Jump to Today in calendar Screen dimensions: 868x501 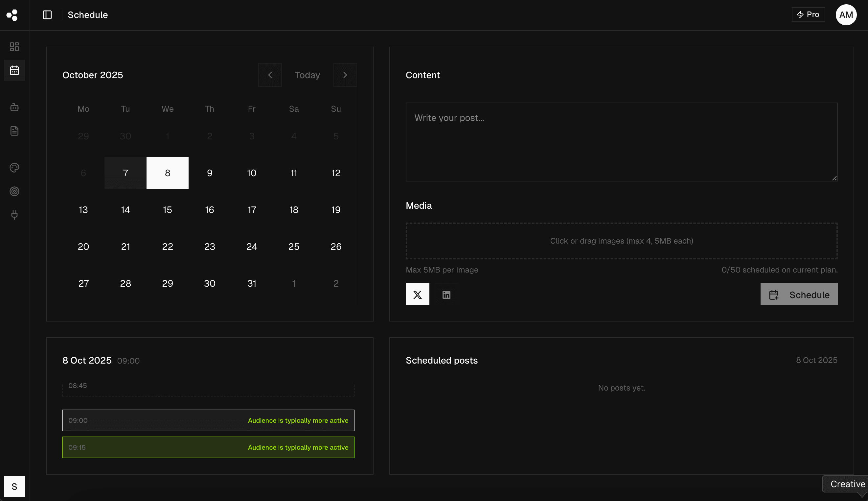[x=307, y=75]
